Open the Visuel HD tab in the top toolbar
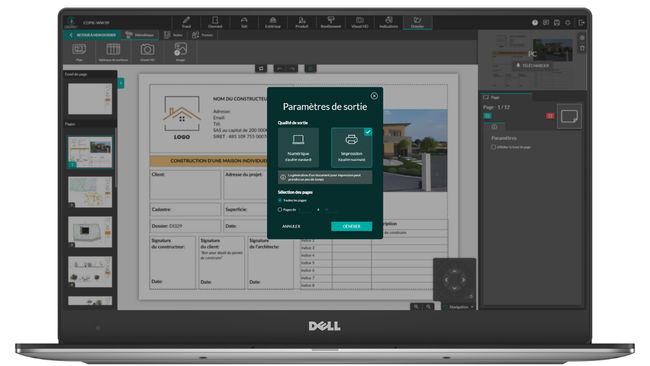This screenshot has height=366, width=650. pyautogui.click(x=359, y=22)
